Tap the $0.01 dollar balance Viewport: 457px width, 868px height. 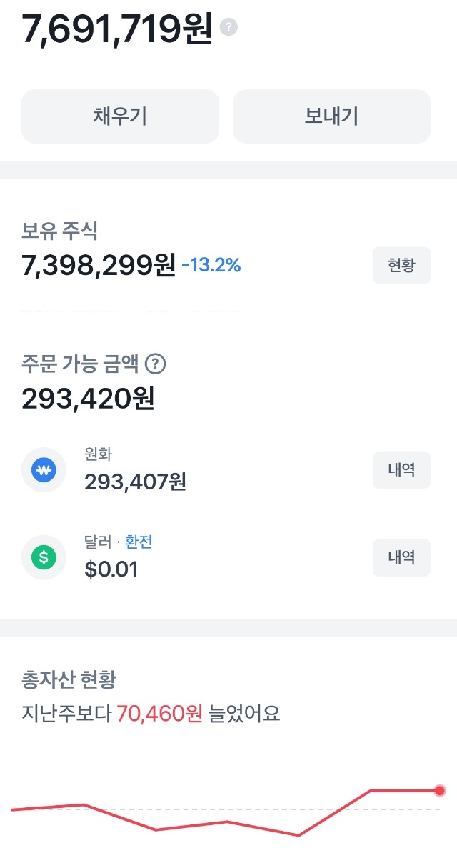pos(111,569)
